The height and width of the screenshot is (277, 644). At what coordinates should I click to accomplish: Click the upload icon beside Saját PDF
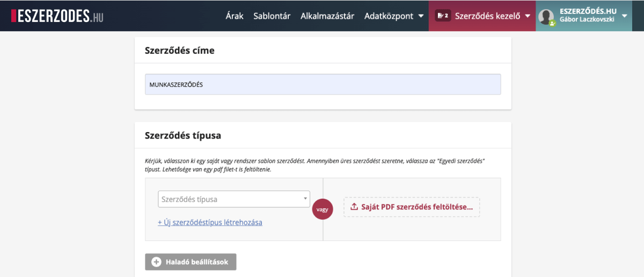click(354, 207)
